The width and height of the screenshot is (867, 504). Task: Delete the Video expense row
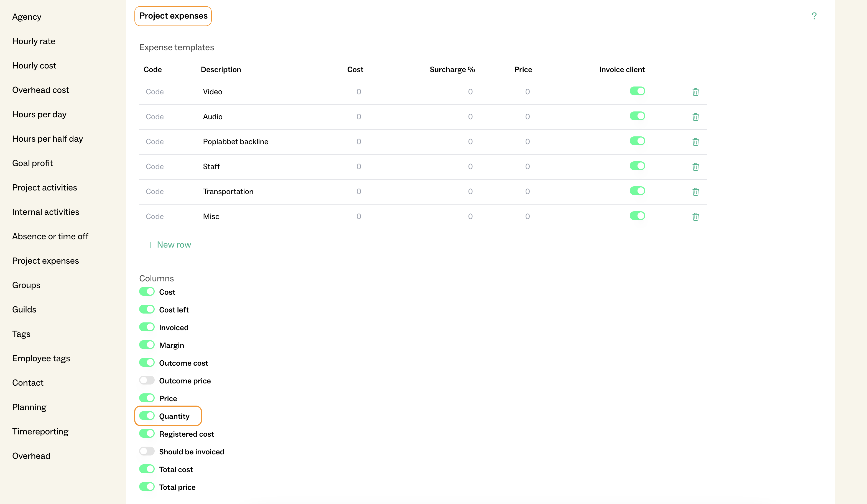coord(695,92)
